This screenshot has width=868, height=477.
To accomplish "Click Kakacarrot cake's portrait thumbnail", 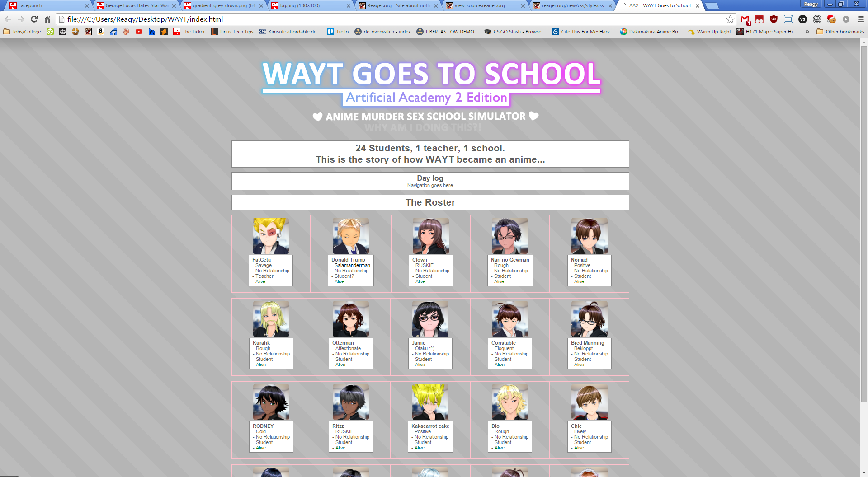I will (430, 402).
